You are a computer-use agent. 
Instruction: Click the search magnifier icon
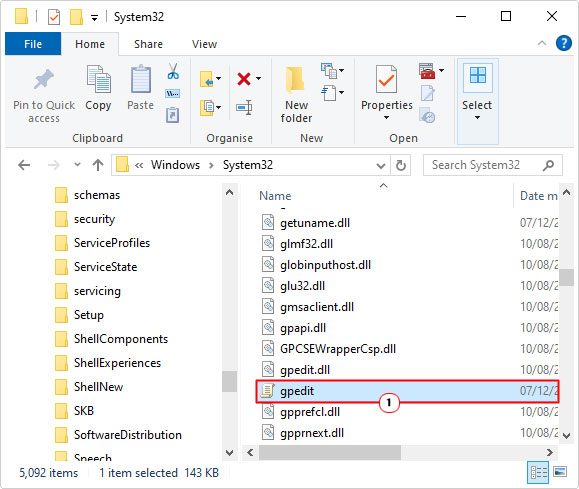click(548, 165)
